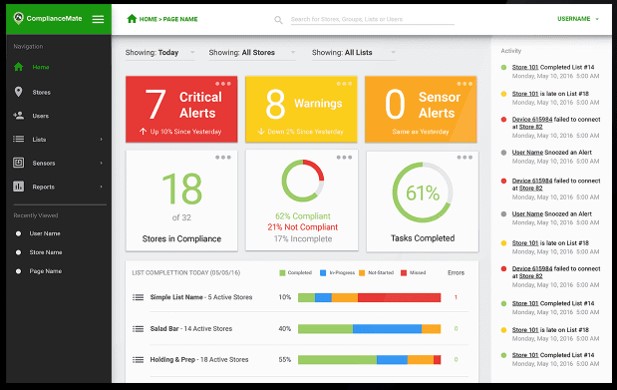
Task: Click the down arrow on Warnings card
Action: (260, 131)
